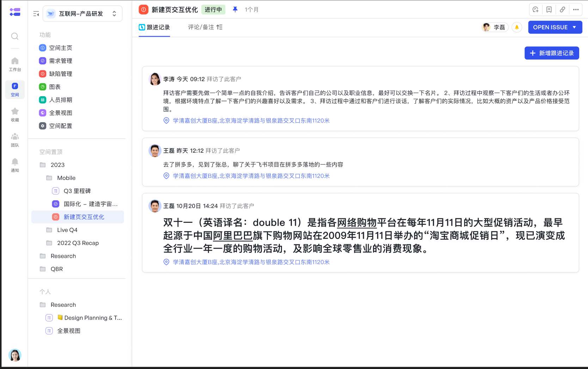Open 全景视图 under 功能

61,113
